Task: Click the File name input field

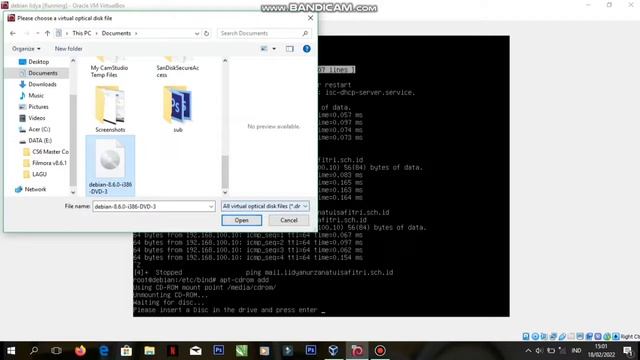Action: [151, 207]
